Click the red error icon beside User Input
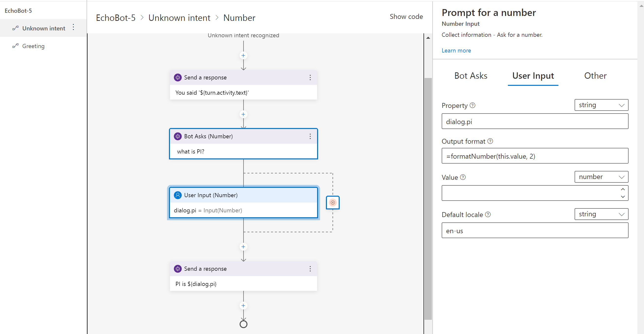 pos(333,203)
